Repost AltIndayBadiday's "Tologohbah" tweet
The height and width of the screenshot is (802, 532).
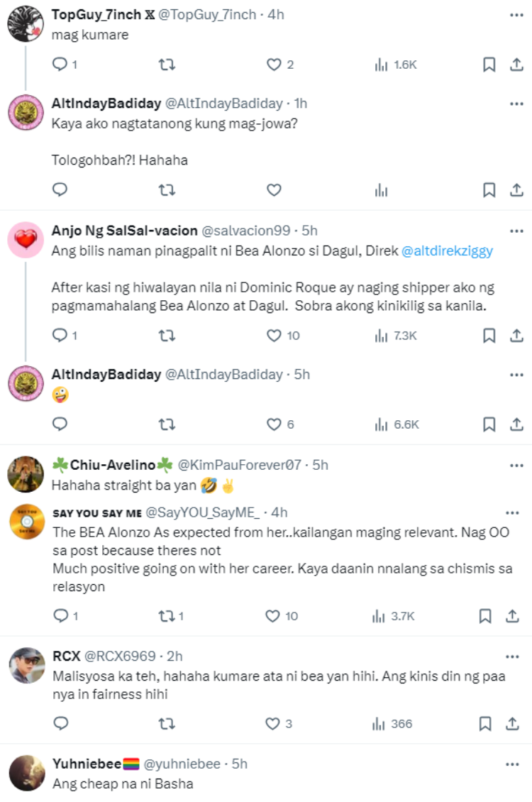(167, 189)
